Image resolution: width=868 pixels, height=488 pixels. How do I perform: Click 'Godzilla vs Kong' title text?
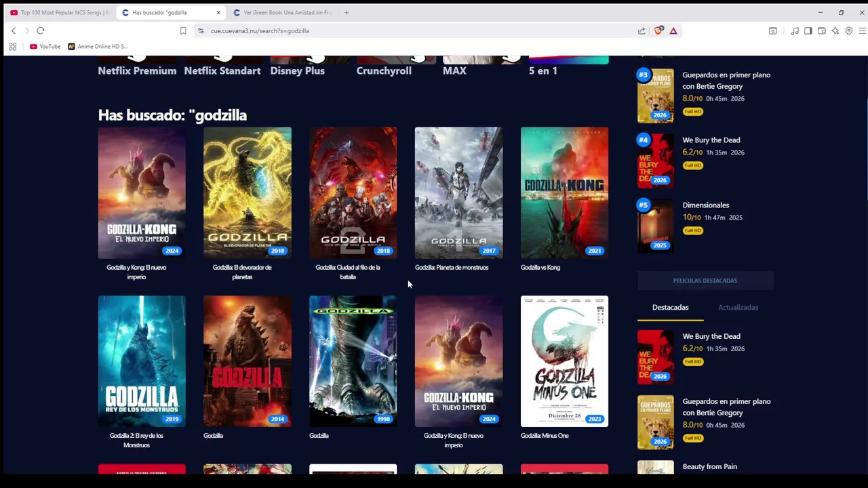click(x=540, y=268)
